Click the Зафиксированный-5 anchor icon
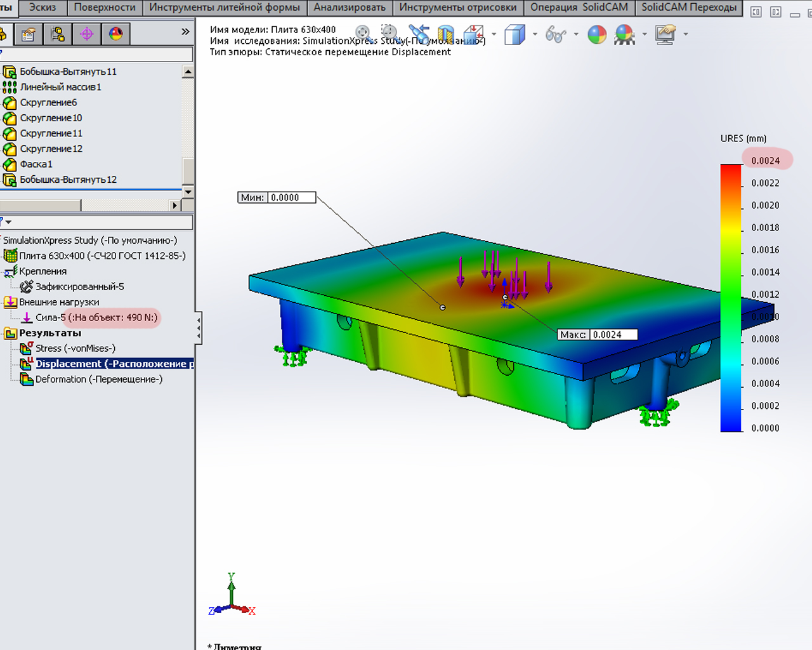 coord(27,287)
